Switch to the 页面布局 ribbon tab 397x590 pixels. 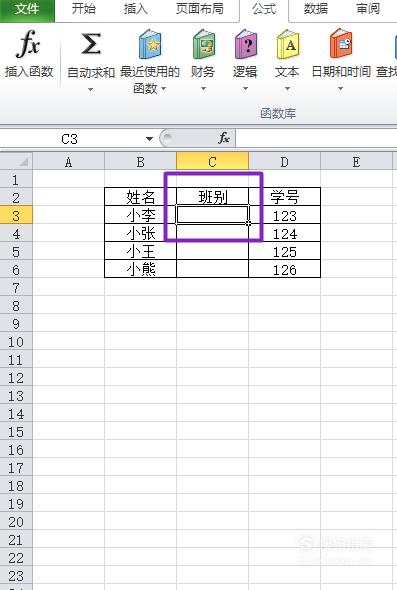pos(200,9)
